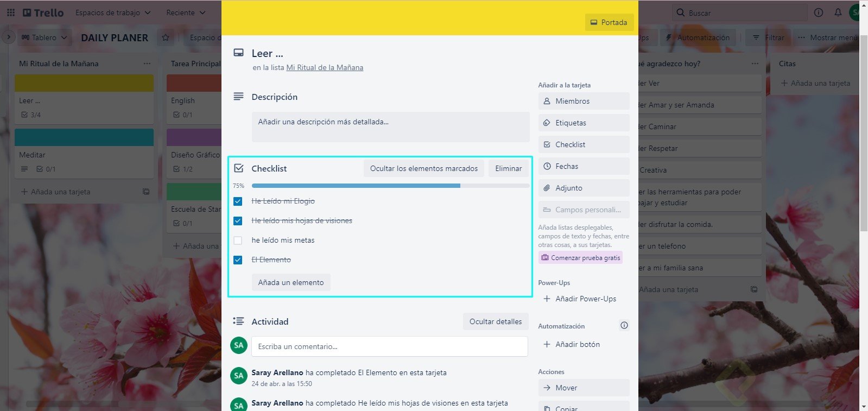Open Adjunto attachment option

(x=584, y=188)
